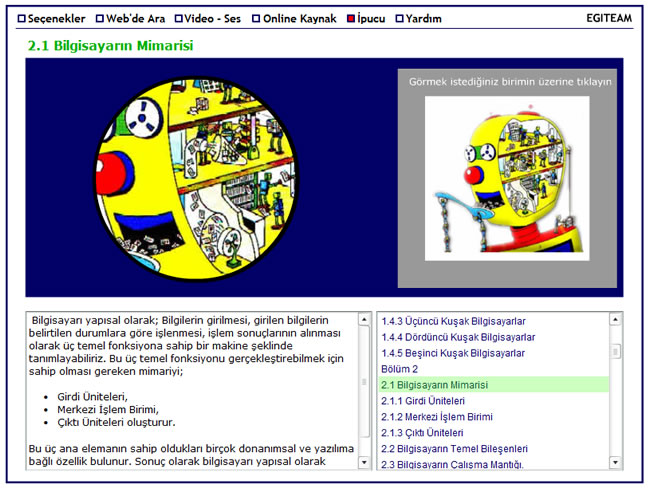This screenshot has height=489, width=650.
Task: Click the square box beside Web'de Ara
Action: tap(99, 19)
